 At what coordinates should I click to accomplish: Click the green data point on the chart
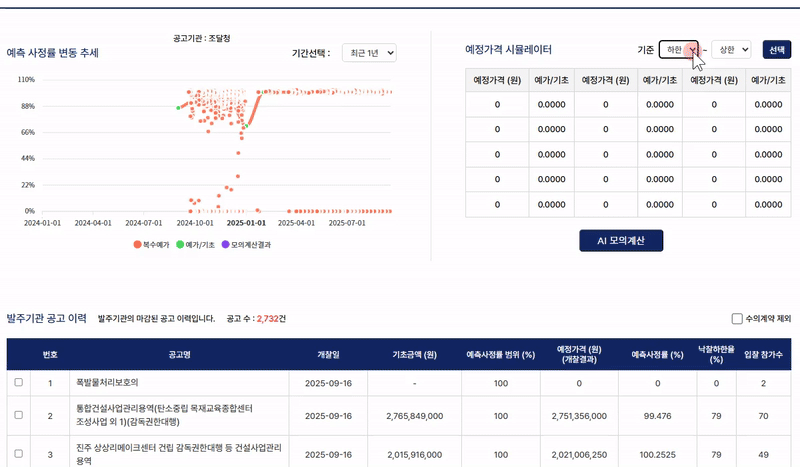tap(179, 107)
